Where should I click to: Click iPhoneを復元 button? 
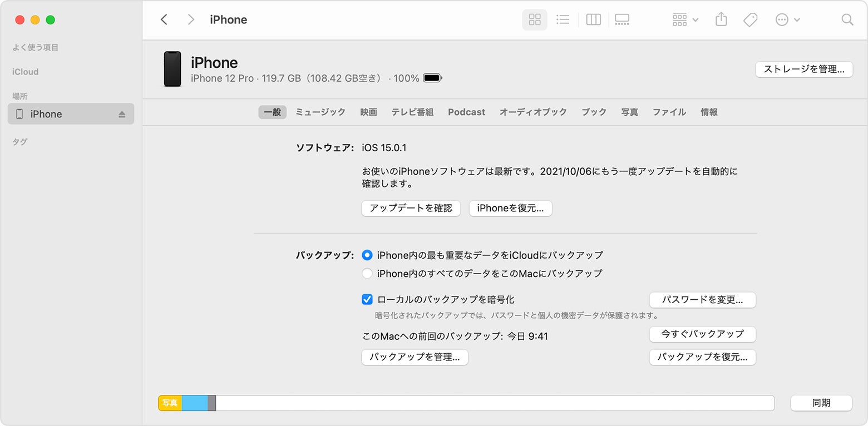511,209
